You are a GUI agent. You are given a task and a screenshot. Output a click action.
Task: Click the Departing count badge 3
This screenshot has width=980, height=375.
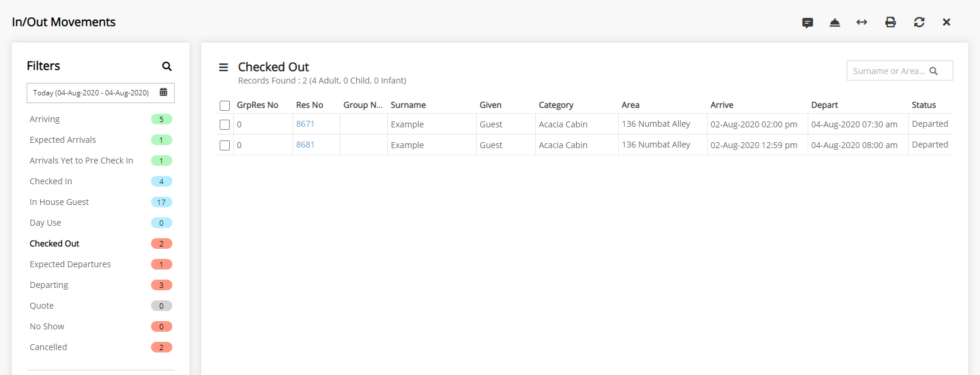[161, 285]
